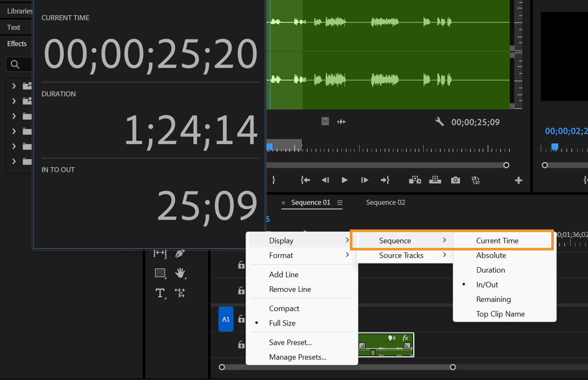Open the timeline display settings wrench
Screen dimensions: 588x380
point(439,122)
